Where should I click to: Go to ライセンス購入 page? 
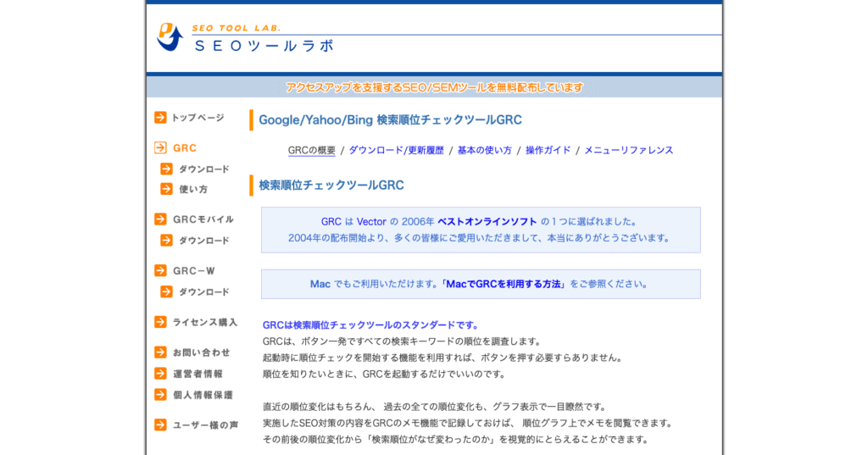pyautogui.click(x=205, y=322)
